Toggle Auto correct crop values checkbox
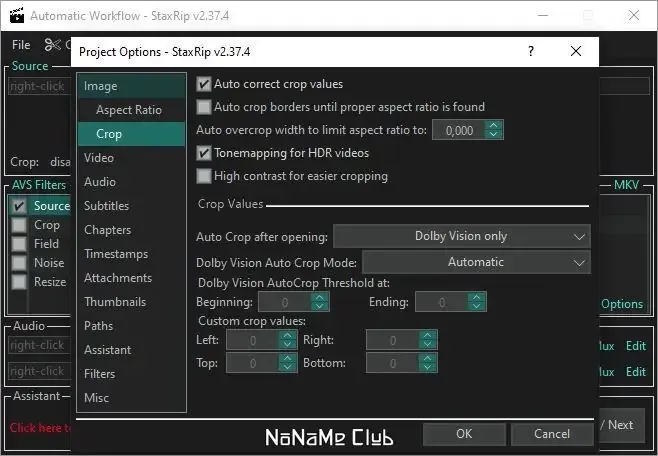Viewport: 658px width, 456px height. [204, 84]
